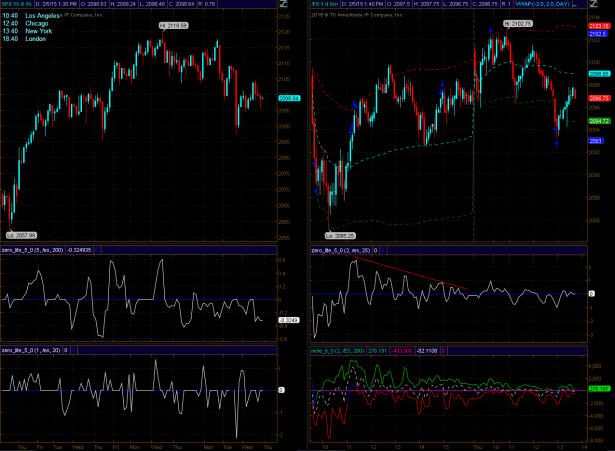Click the Los Angeles 10:40 clock line

pos(31,16)
